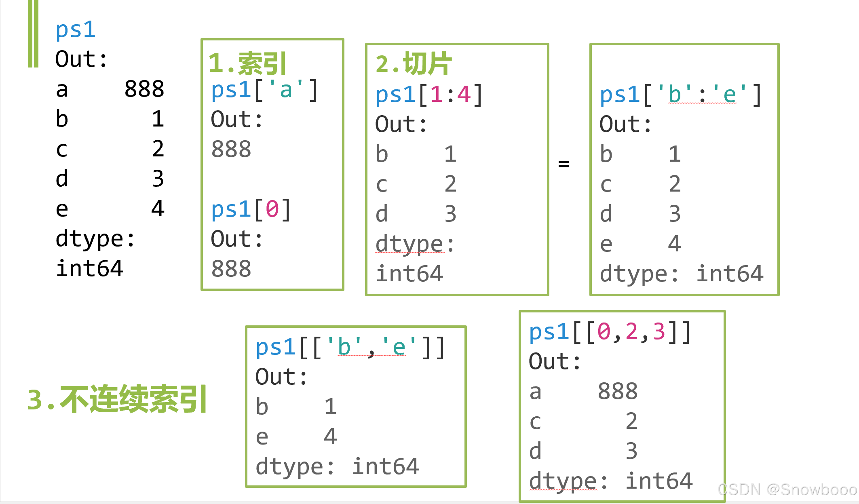Click the ps1[['b','e']] code line
Screen dimensions: 859x504
click(x=350, y=347)
